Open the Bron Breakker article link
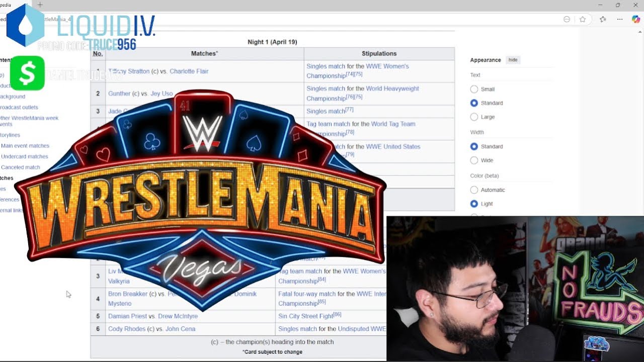The width and height of the screenshot is (644, 362). tap(128, 294)
